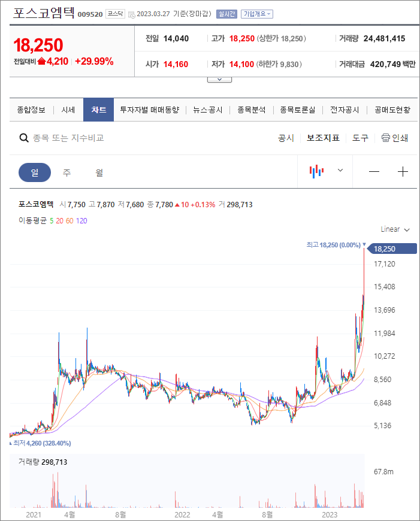The image size is (420, 521).
Task: Click the stock code 009520
Action: click(x=90, y=14)
